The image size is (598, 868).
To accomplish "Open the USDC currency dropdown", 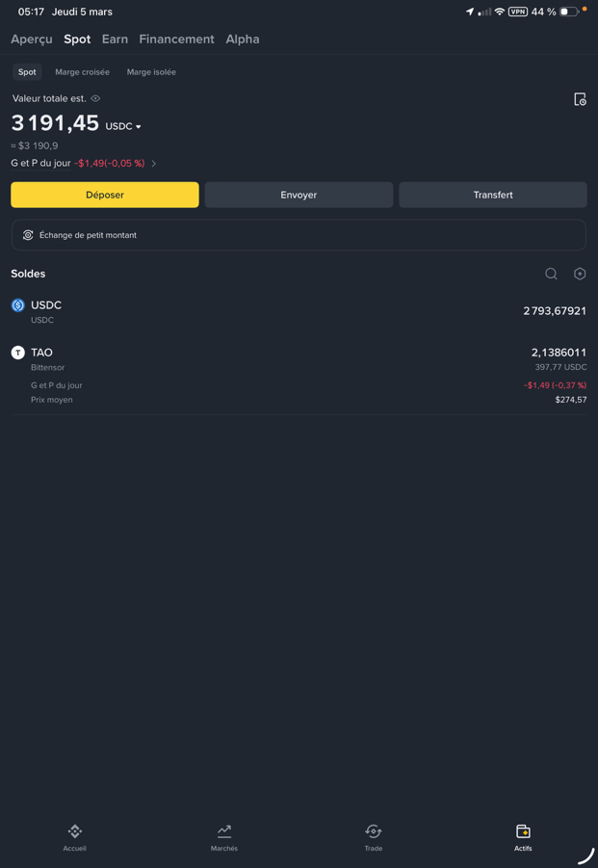I will [x=124, y=126].
